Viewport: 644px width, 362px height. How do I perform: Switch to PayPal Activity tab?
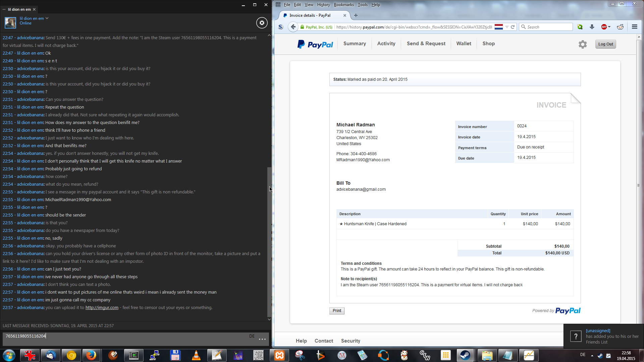386,44
